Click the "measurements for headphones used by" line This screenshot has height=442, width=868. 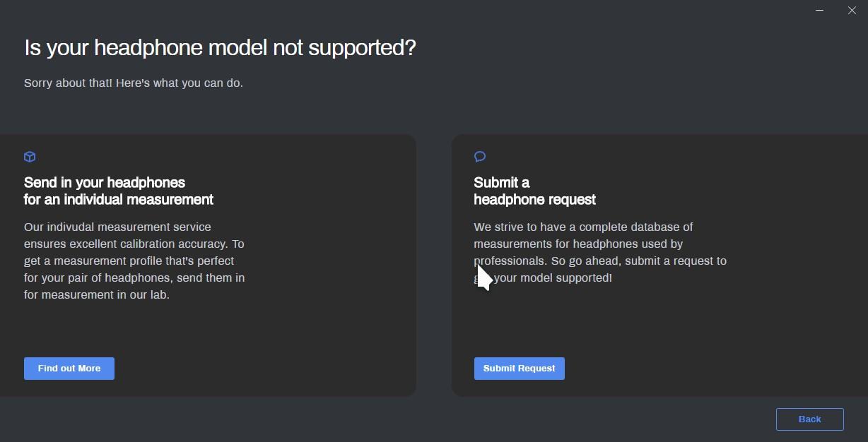point(577,244)
